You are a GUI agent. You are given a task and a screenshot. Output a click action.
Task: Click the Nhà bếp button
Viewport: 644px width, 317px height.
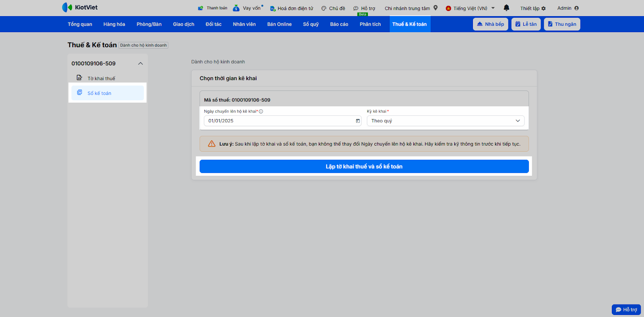491,24
